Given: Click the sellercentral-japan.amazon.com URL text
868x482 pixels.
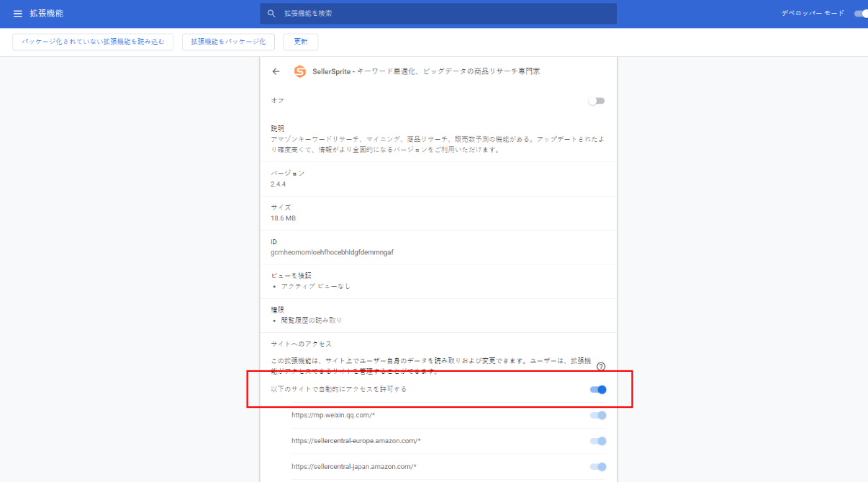Looking at the screenshot, I should tap(354, 467).
